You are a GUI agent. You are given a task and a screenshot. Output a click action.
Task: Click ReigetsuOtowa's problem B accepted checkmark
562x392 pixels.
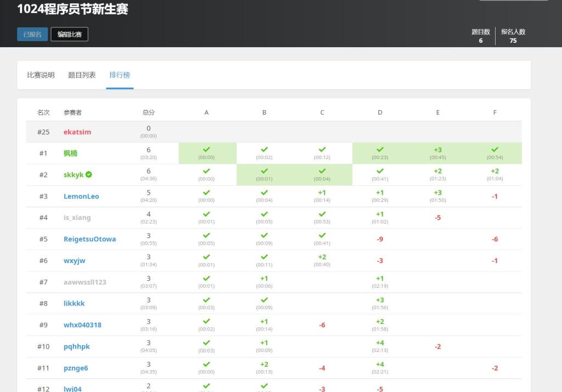[x=264, y=235]
